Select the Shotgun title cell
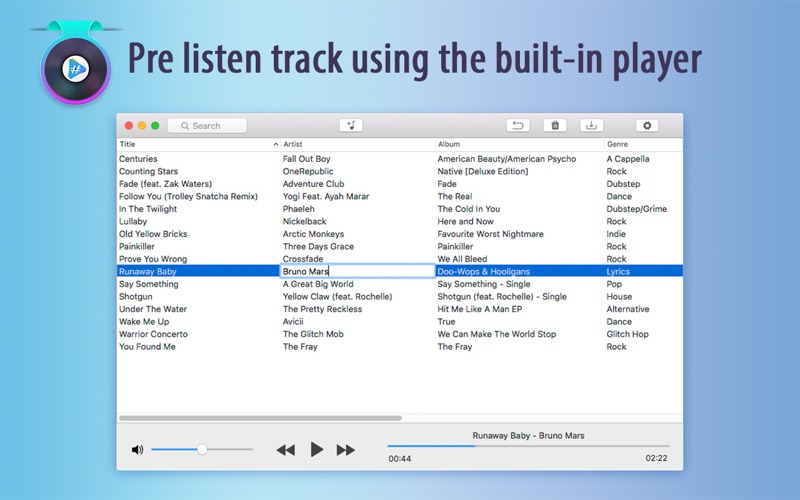This screenshot has width=800, height=500. pos(135,296)
